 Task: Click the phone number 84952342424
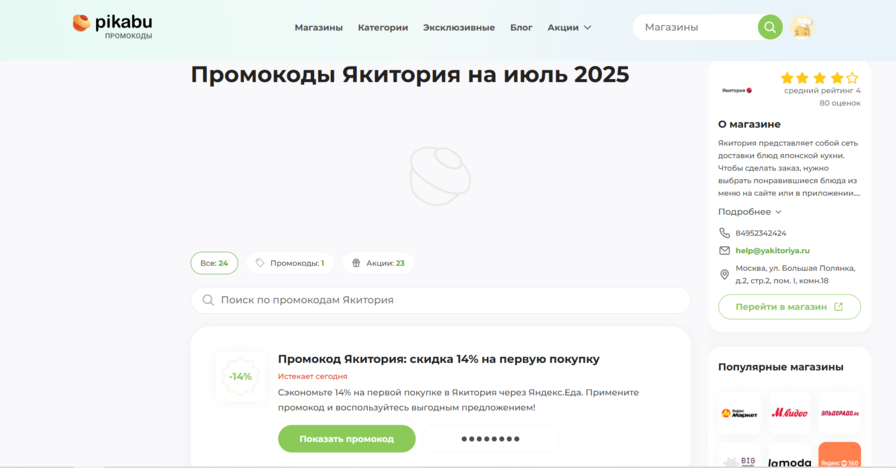coord(761,233)
